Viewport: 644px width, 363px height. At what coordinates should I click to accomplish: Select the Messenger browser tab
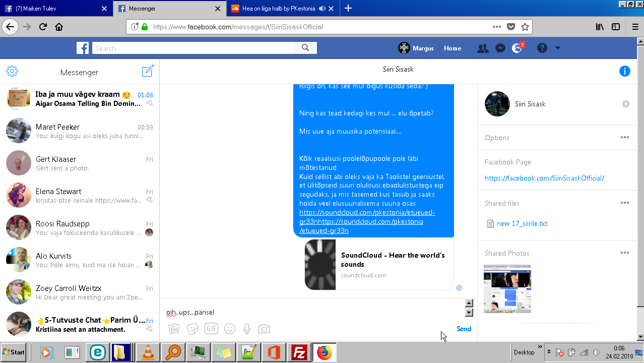click(169, 9)
